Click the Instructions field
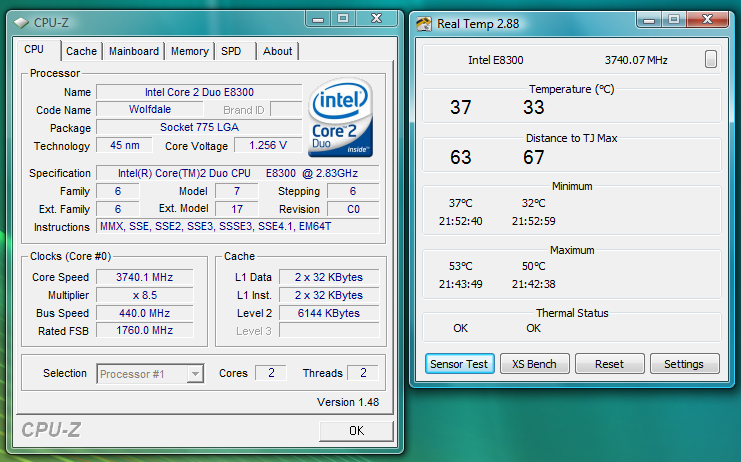Viewport: 741px width, 462px height. [x=238, y=227]
